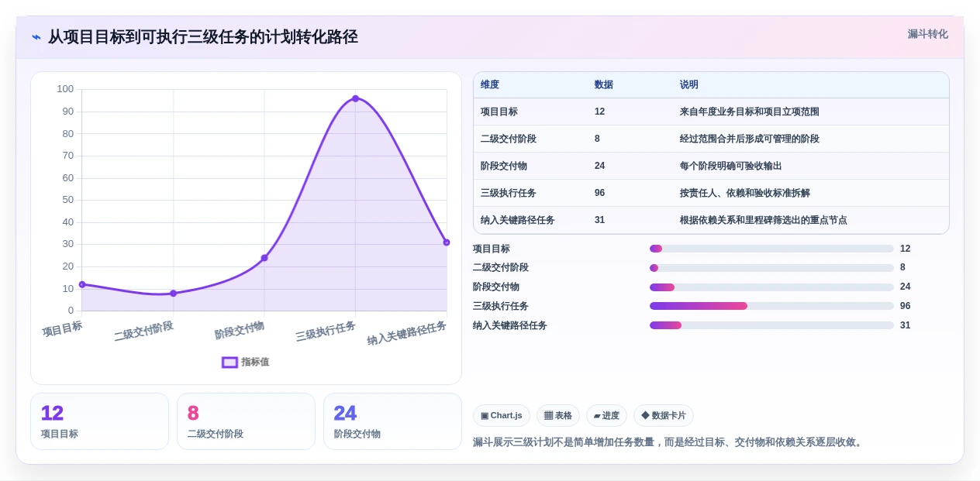The height and width of the screenshot is (481, 980).
Task: Click the page title 从项目目标到可执行三级任务的计划转化路径
Action: click(x=203, y=37)
